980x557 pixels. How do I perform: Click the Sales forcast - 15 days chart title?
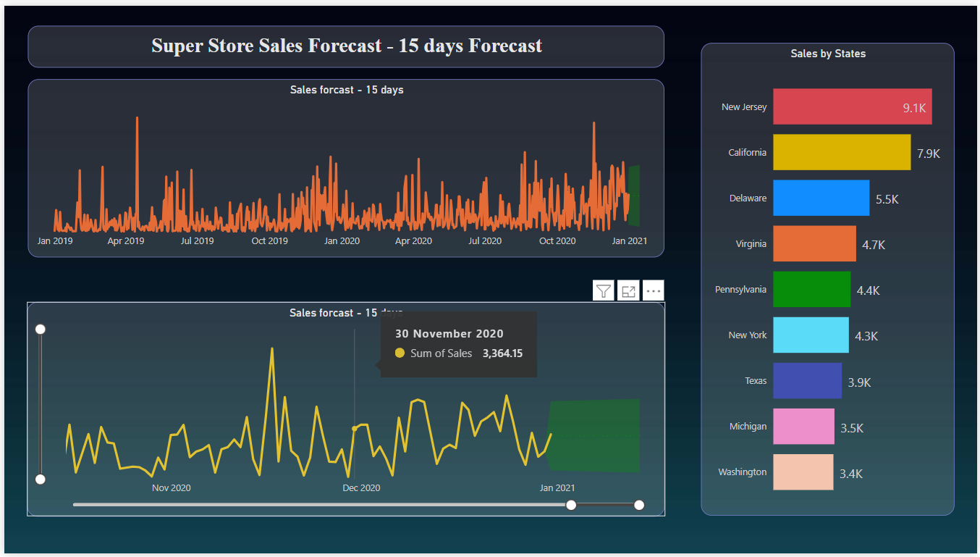click(x=347, y=89)
